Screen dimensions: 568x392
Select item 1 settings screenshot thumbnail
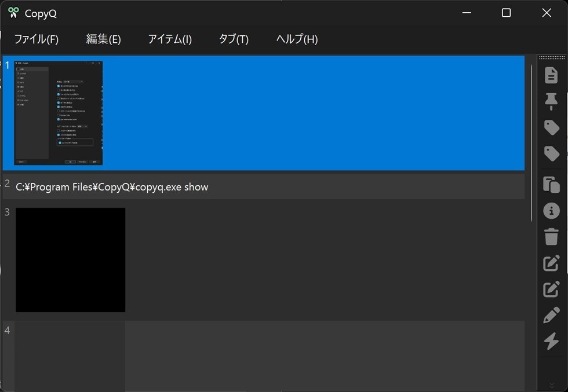(x=59, y=113)
